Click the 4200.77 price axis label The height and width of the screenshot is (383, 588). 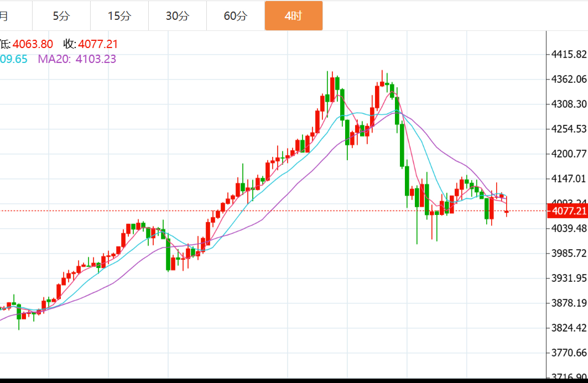pyautogui.click(x=568, y=154)
